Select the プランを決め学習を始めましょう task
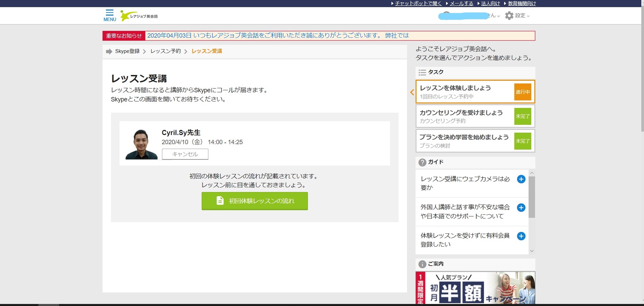The image size is (644, 306). pos(465,141)
